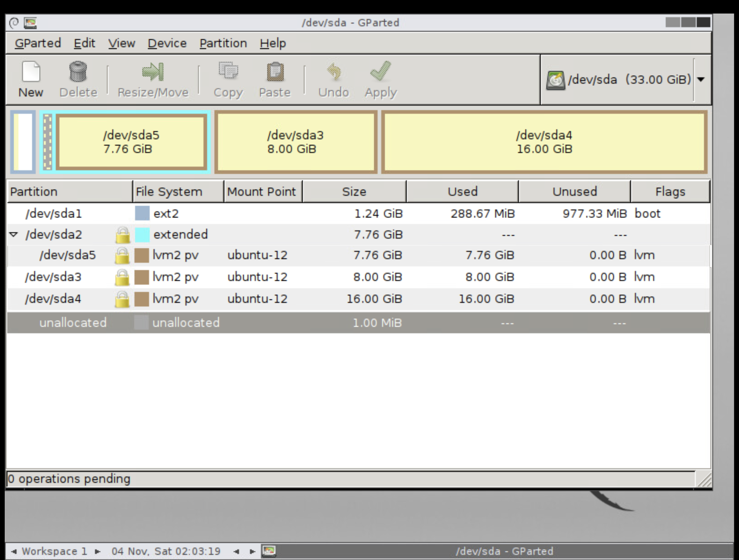
Task: Click the lock icon on the /dev/sda5 row
Action: (123, 255)
